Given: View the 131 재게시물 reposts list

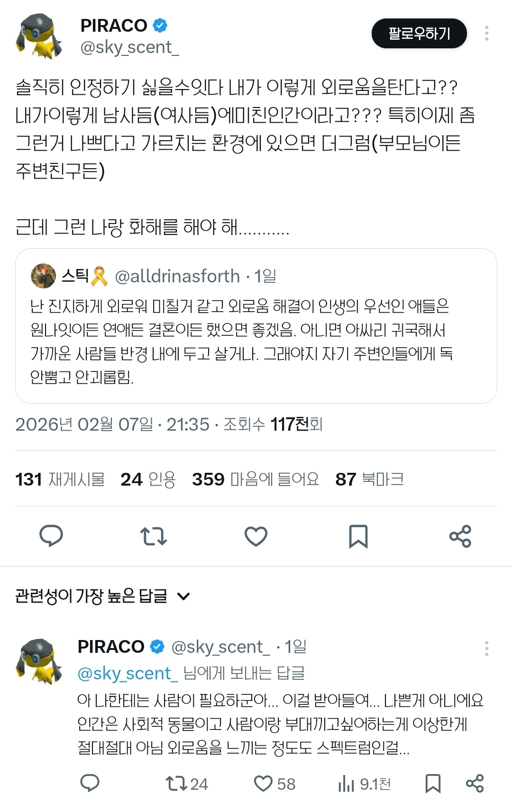Looking at the screenshot, I should (x=60, y=479).
